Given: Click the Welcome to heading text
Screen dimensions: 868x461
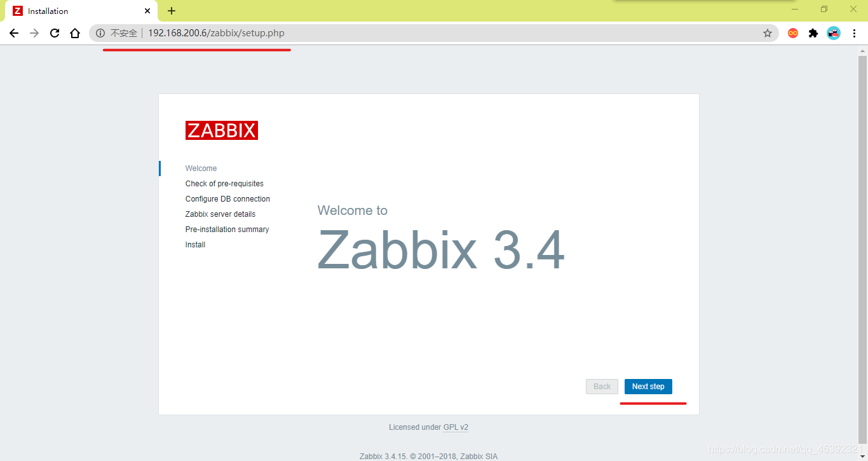Looking at the screenshot, I should coord(352,210).
